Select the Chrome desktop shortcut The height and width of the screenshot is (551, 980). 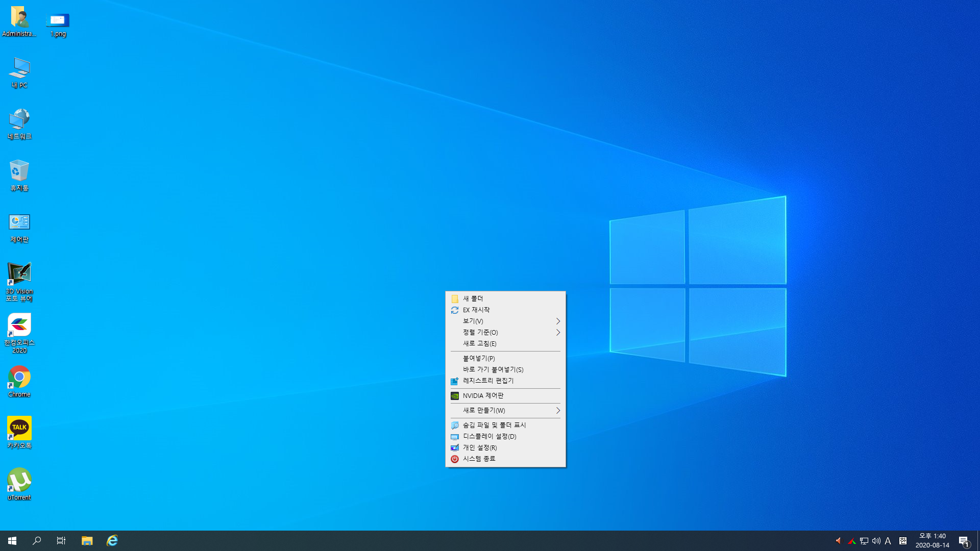[19, 382]
